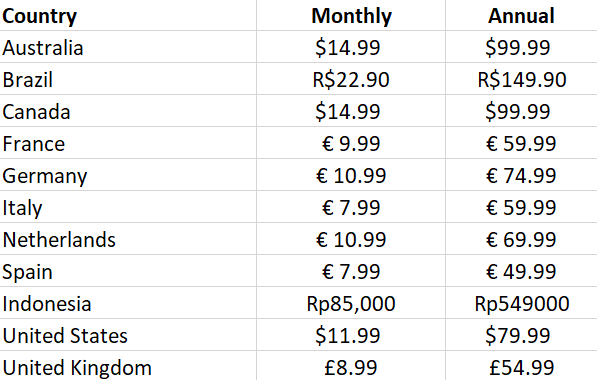Select Brazil annual price R$149.90
Viewport: 597px width, 380px height.
click(x=521, y=79)
